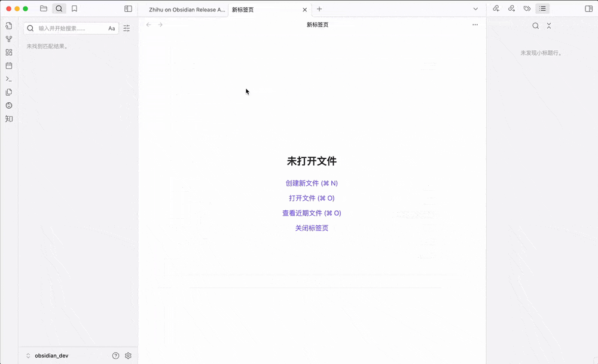
Task: Click the bookmarks icon in the top toolbar
Action: pos(75,8)
